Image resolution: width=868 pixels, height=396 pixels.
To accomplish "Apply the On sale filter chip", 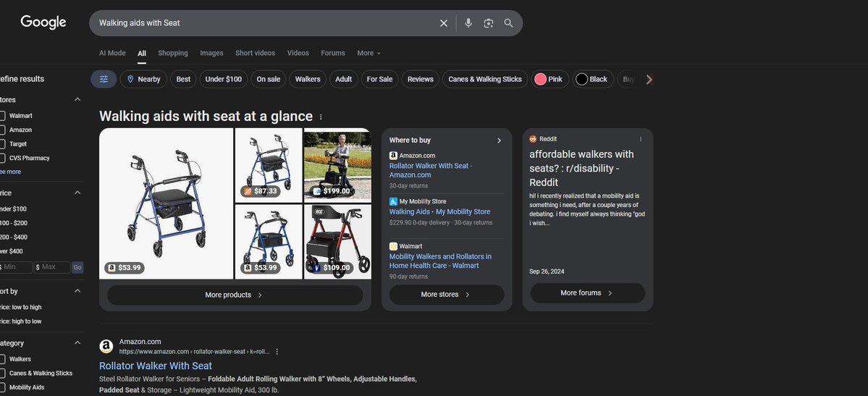I will click(x=269, y=79).
